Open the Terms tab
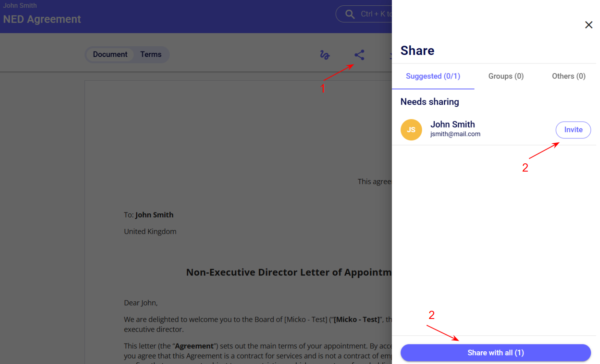The image size is (600, 364). 151,54
